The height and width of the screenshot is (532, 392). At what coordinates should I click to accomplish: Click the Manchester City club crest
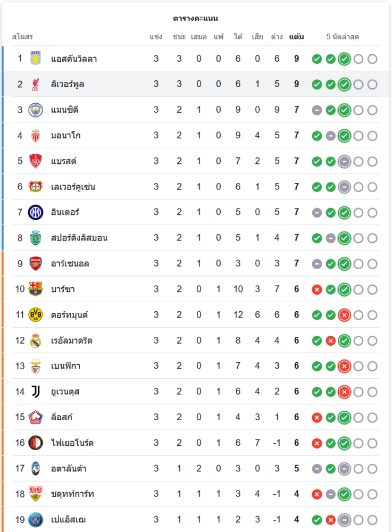tap(36, 110)
